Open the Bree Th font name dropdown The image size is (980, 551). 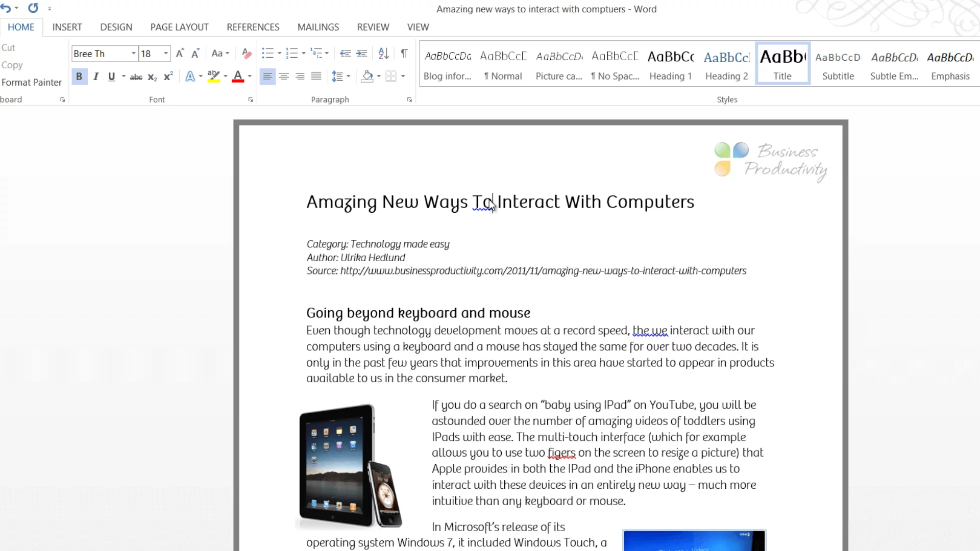pos(133,54)
